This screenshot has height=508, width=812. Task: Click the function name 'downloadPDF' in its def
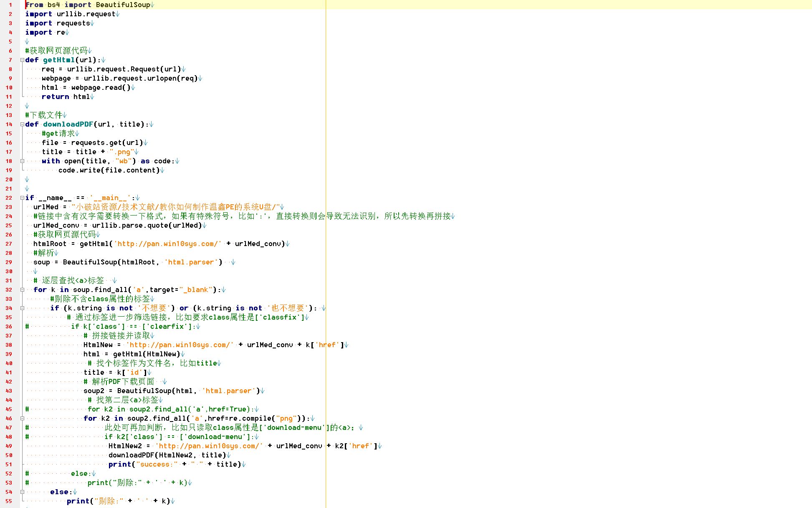click(x=68, y=124)
